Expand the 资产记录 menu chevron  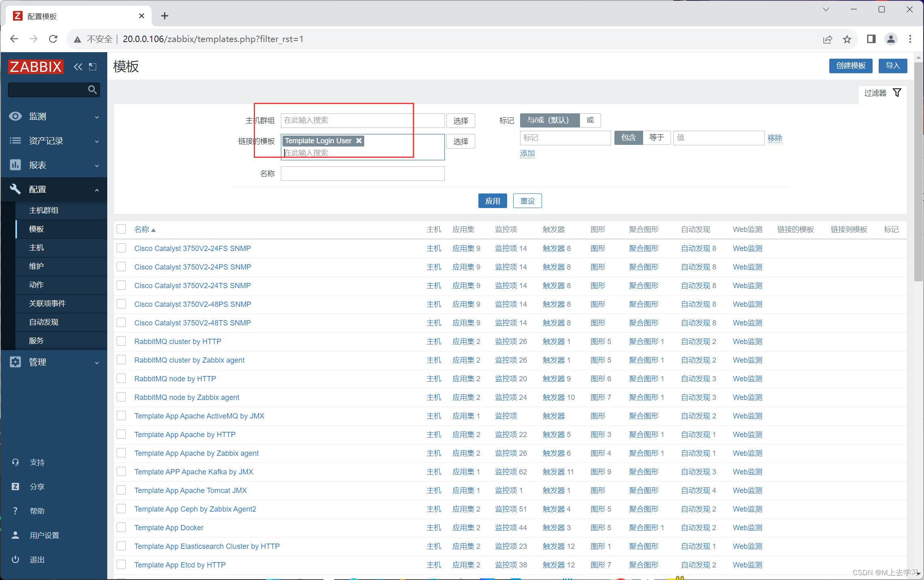click(x=97, y=142)
